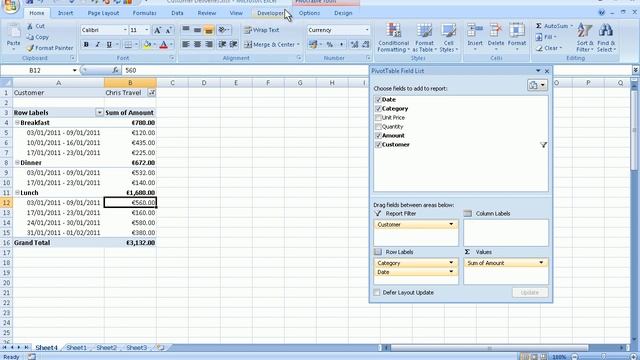
Task: Click the Cut scissors icon
Action: (30, 26)
